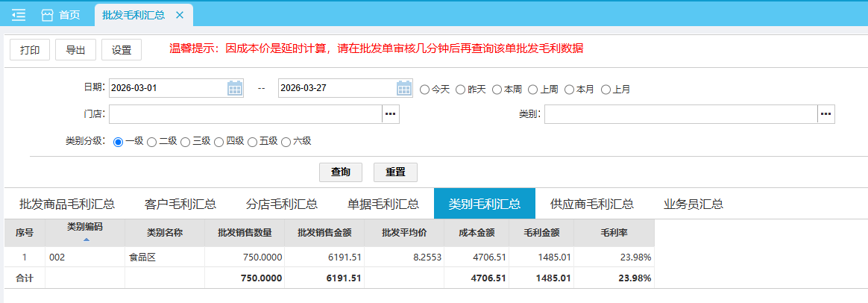Choose 二级 category level
The image size is (868, 303).
coord(152,141)
